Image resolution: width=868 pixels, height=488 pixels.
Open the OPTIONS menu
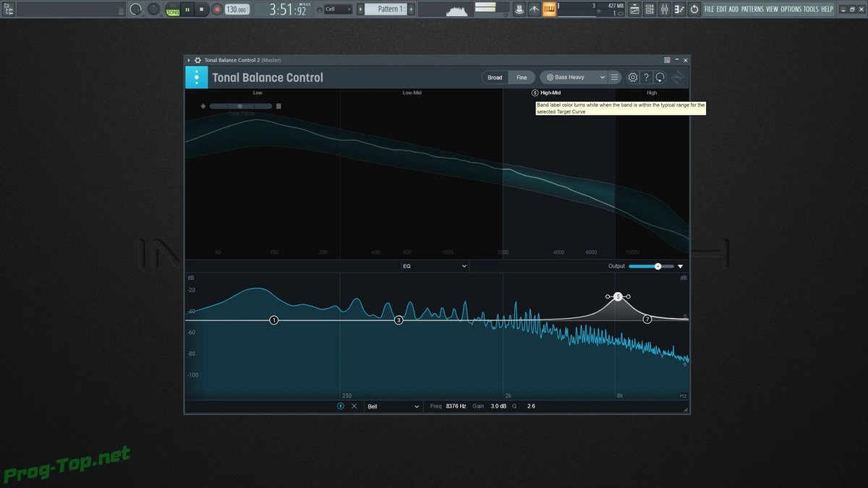791,9
